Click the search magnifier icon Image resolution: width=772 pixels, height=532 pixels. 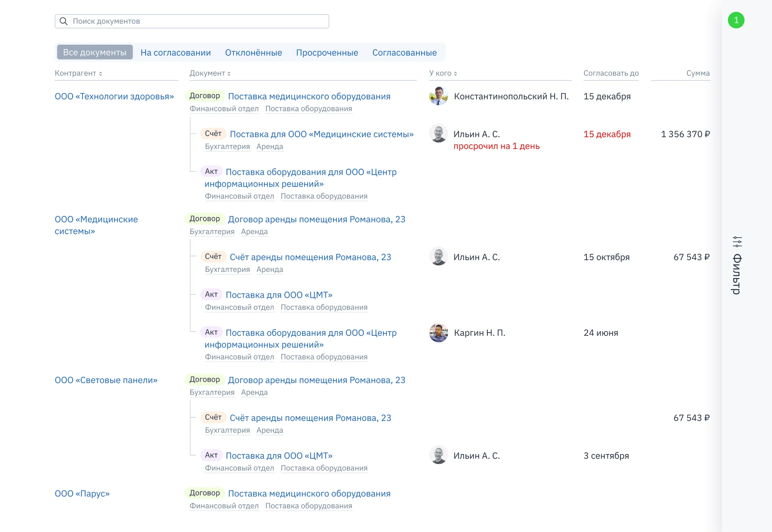coord(64,21)
